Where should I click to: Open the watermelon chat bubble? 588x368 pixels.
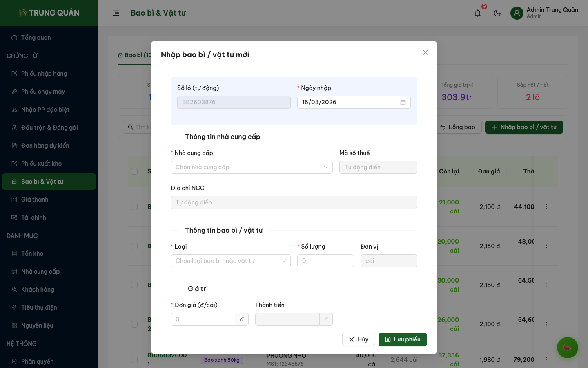click(567, 348)
